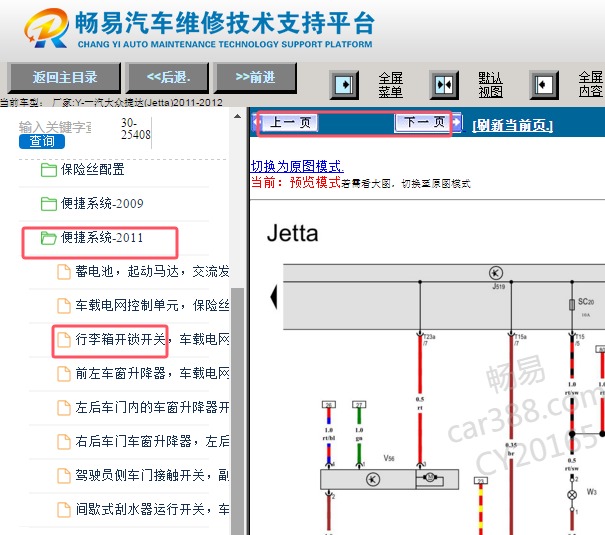Click the 刷新当前页 refresh link

click(x=513, y=125)
